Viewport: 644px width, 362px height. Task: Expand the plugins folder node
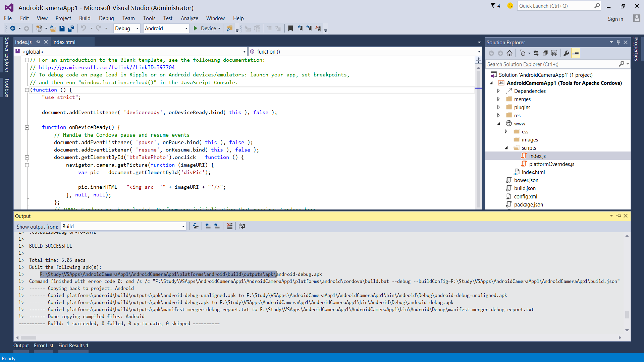point(499,107)
